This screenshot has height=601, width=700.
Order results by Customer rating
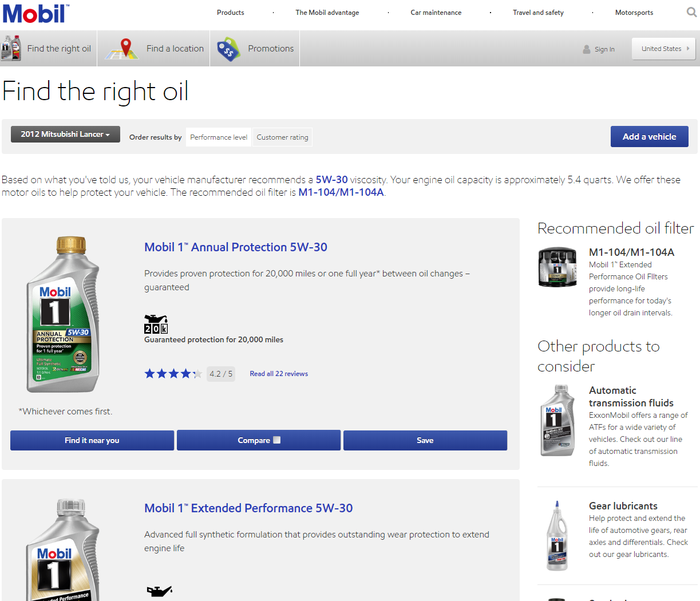pyautogui.click(x=282, y=137)
